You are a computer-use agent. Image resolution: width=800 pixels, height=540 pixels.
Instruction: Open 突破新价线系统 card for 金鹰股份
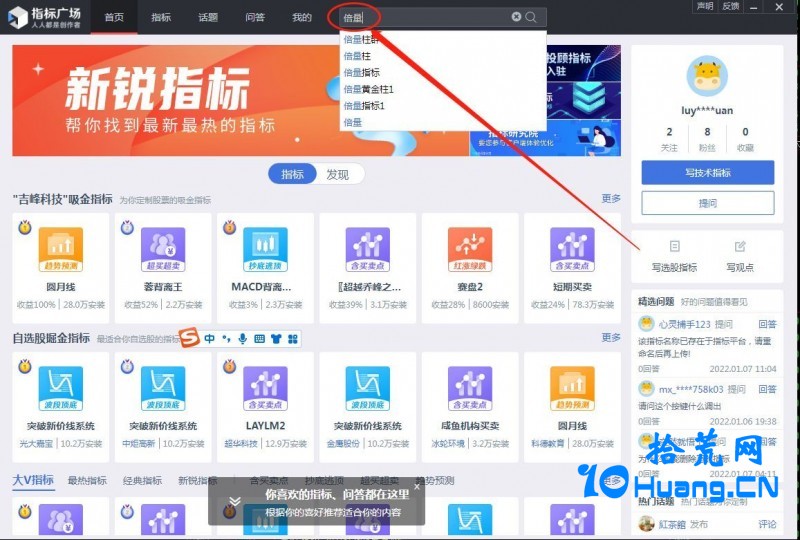[368, 406]
